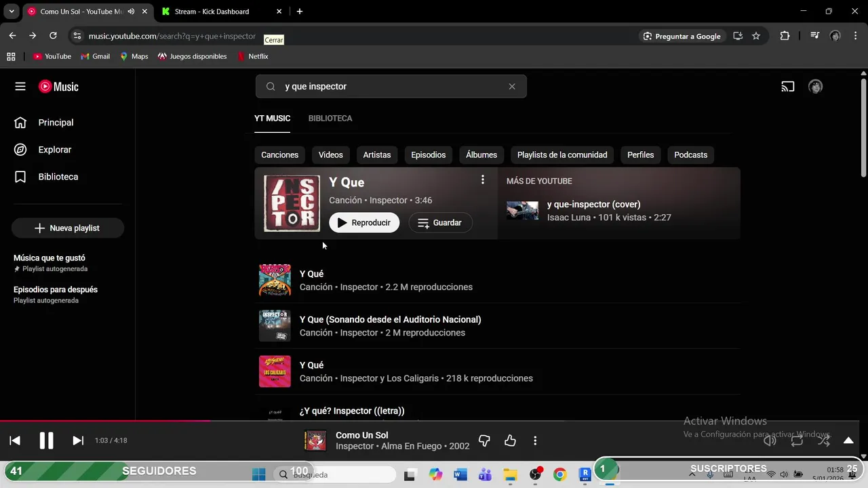The image size is (868, 488).
Task: Open the Gmail bookmark
Action: (x=95, y=56)
